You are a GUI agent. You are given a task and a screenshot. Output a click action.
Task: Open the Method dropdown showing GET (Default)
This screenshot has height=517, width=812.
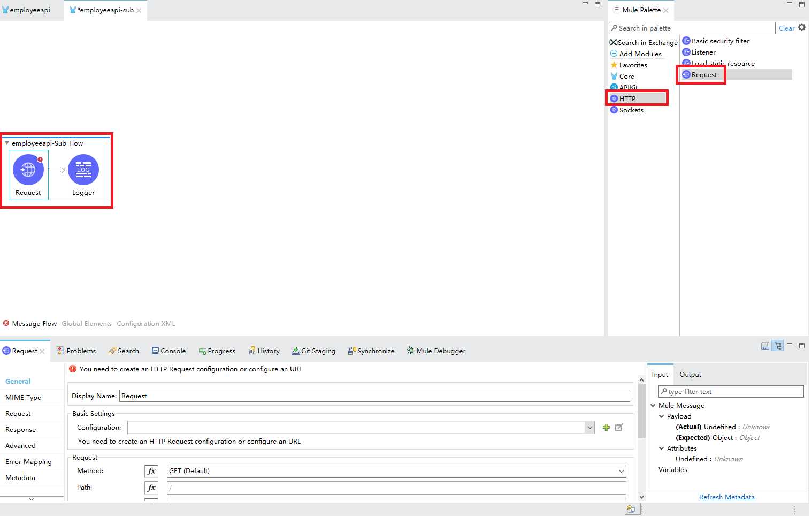coord(621,471)
